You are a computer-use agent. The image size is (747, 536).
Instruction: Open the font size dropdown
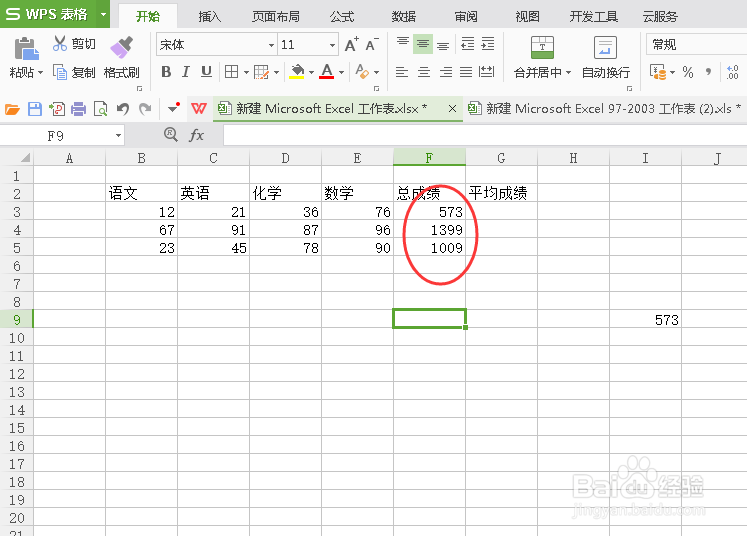(x=333, y=45)
